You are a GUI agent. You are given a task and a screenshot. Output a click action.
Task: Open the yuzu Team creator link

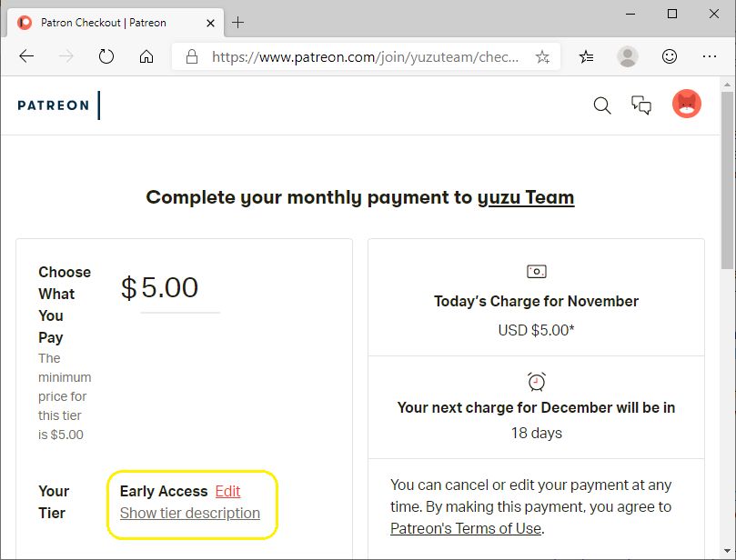(x=526, y=197)
